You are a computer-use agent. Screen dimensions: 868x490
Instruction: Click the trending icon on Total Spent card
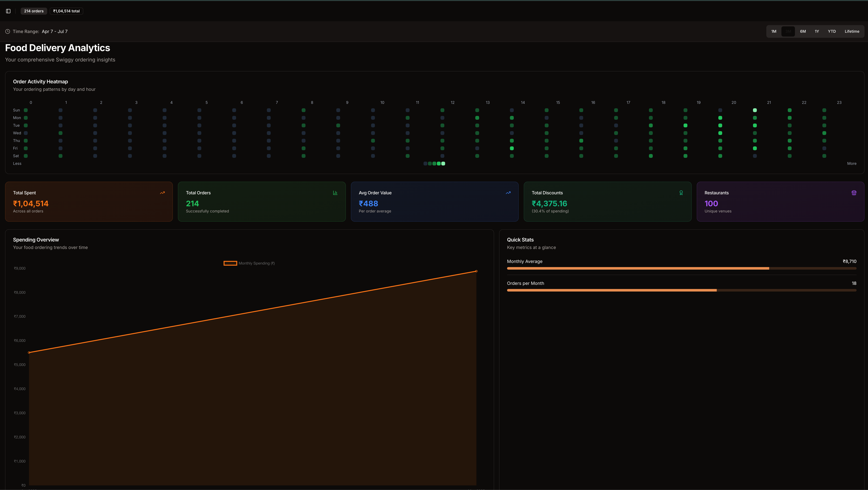[162, 193]
